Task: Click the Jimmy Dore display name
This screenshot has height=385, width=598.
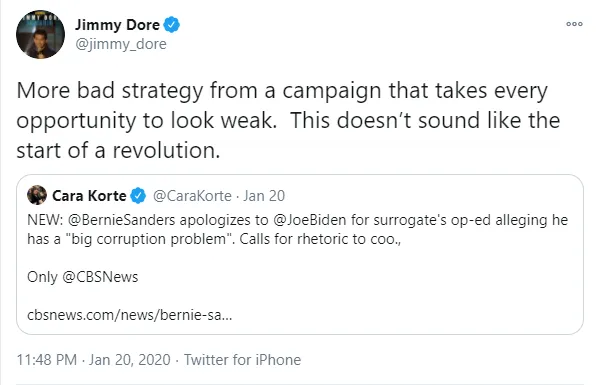Action: pos(117,25)
